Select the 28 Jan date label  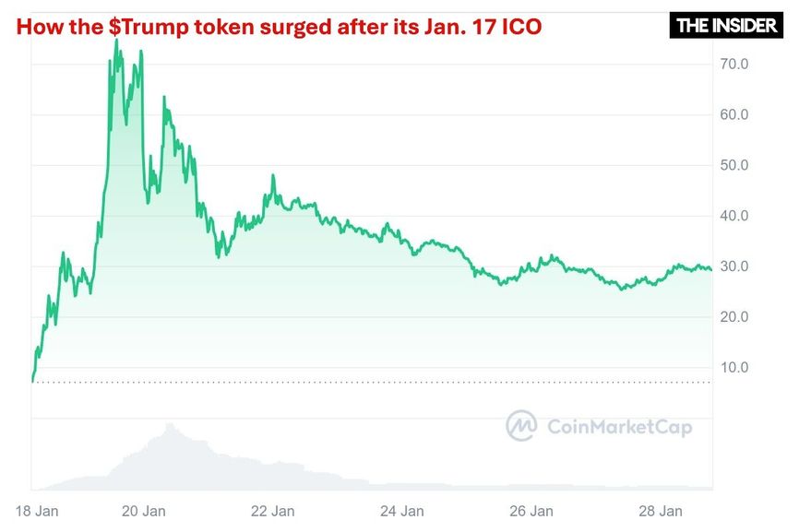pos(661,511)
